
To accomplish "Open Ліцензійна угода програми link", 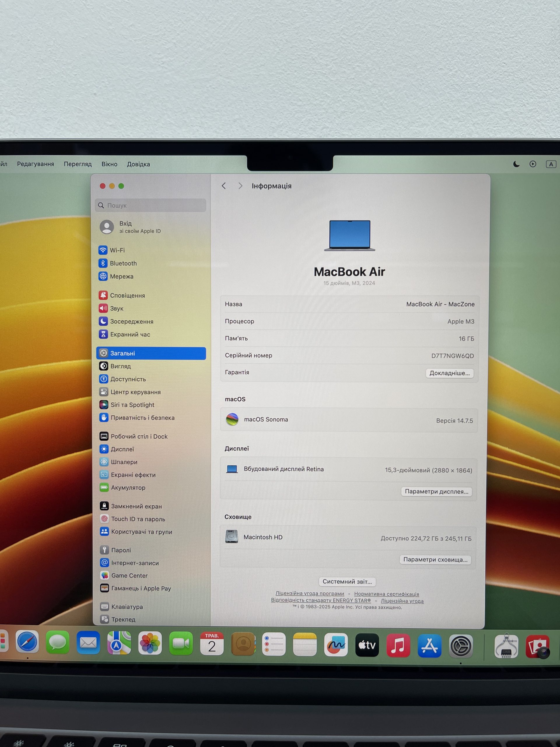I will 310,593.
